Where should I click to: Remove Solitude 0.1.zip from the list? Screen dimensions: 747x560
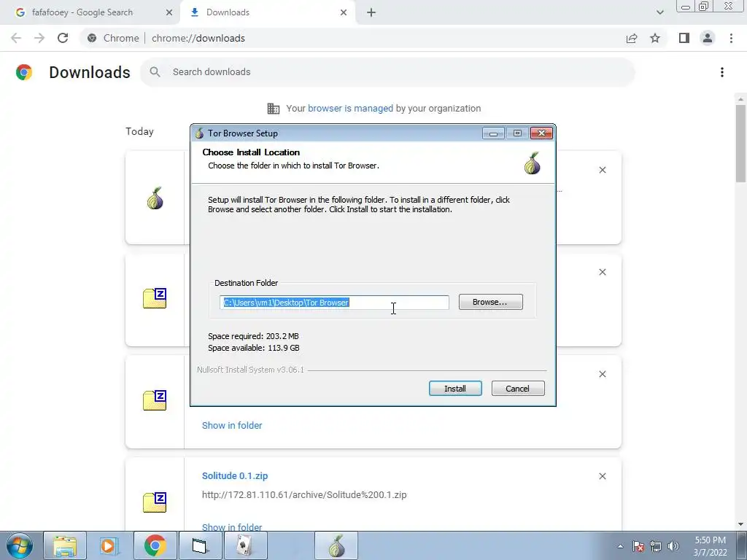(x=602, y=476)
